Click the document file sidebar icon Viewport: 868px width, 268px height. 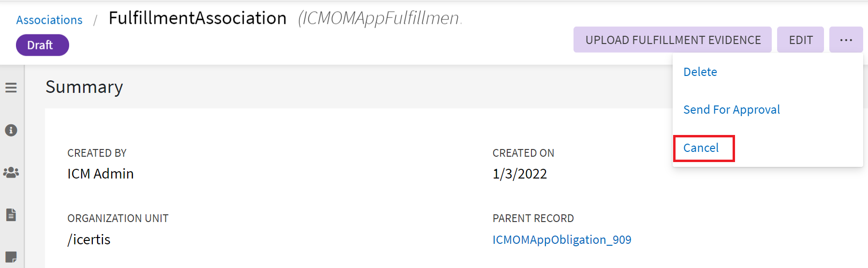point(11,215)
